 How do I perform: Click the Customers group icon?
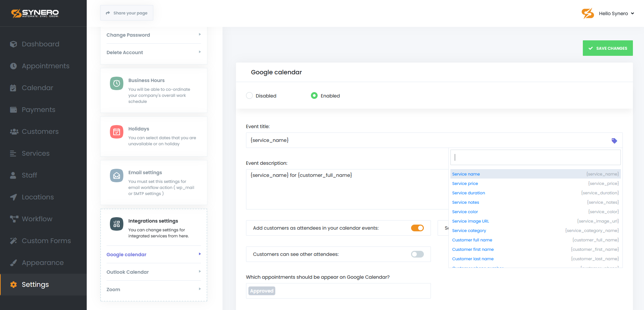pos(14,131)
